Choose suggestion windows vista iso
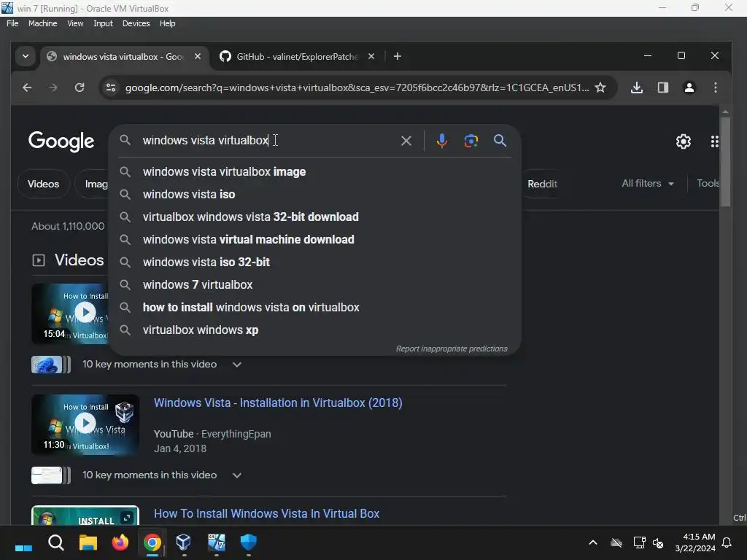 pyautogui.click(x=314, y=194)
